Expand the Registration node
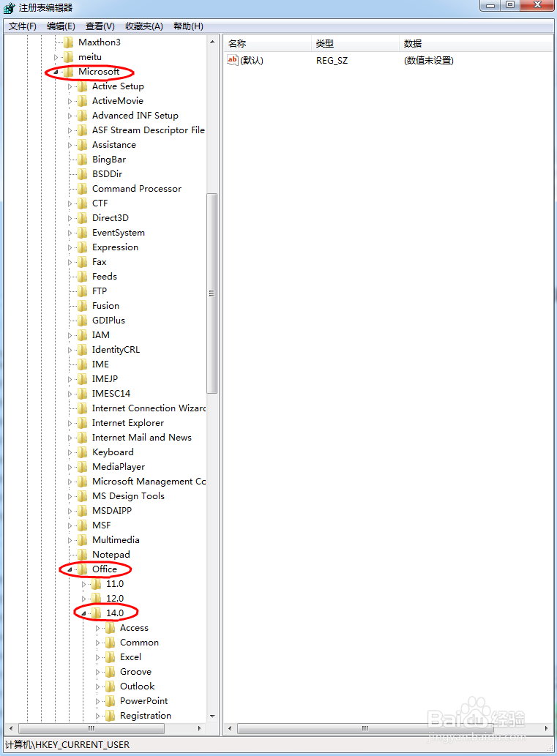The width and height of the screenshot is (557, 756). (x=98, y=716)
